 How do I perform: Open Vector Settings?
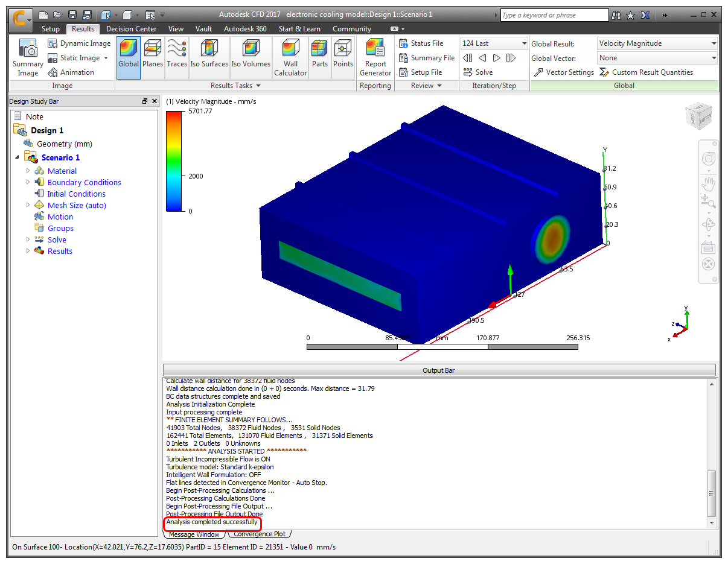564,72
